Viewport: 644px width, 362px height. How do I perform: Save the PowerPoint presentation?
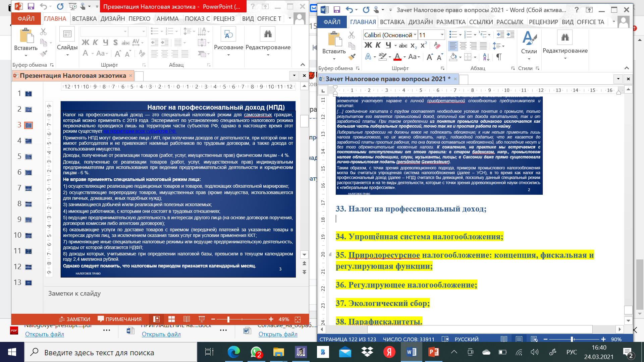pos(31,6)
